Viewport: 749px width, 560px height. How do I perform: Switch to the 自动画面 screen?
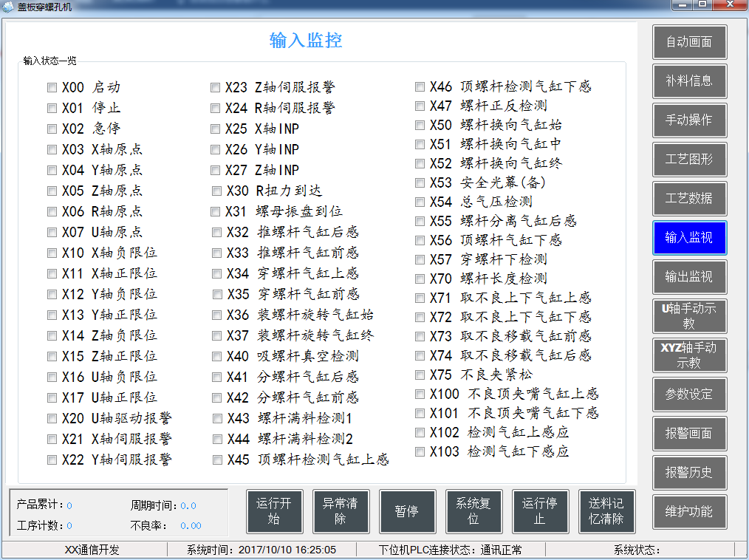point(689,42)
